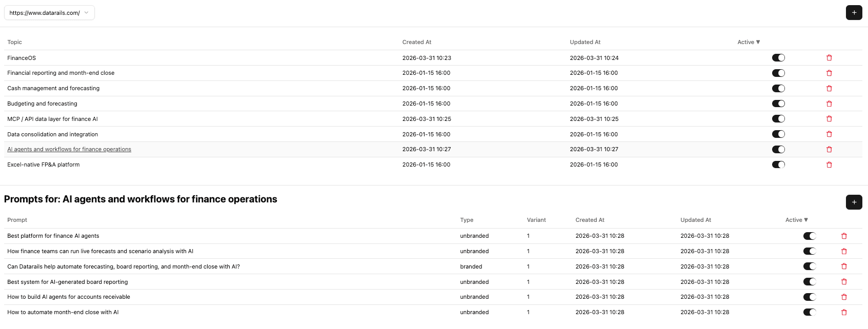868x329 pixels.
Task: Select prompt text Best platform for finance AI agents
Action: click(53, 236)
